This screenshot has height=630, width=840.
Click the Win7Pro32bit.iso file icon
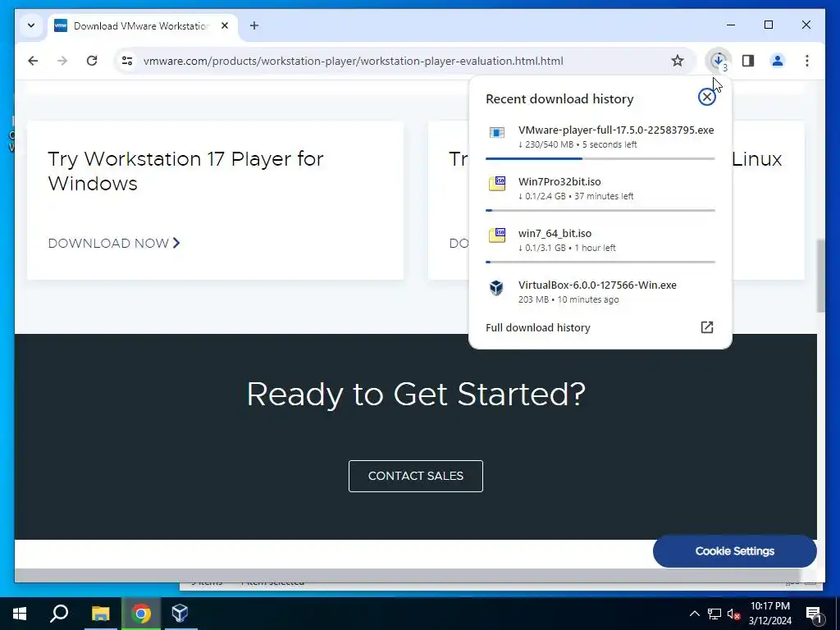pyautogui.click(x=496, y=184)
